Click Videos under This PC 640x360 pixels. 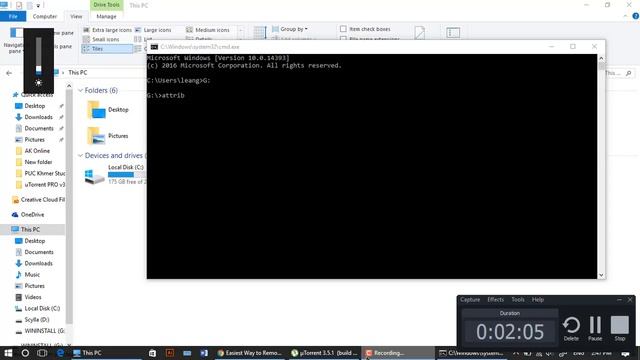click(33, 297)
